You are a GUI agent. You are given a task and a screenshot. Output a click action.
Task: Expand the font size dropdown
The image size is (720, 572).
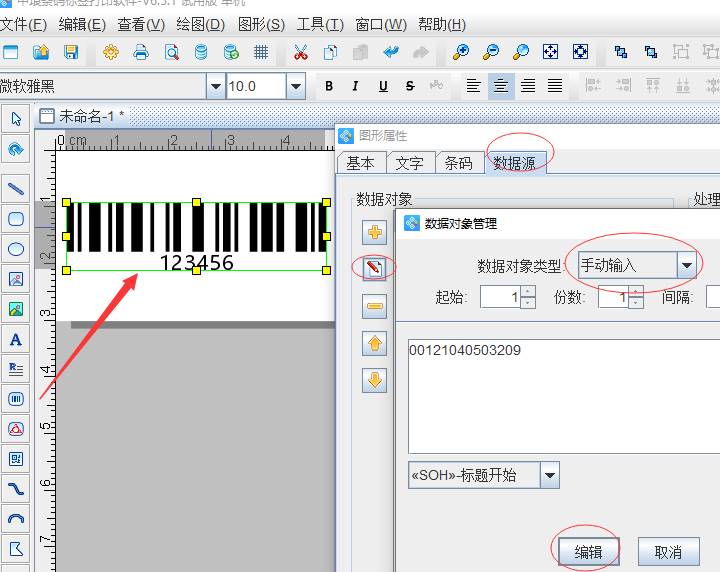coord(296,86)
